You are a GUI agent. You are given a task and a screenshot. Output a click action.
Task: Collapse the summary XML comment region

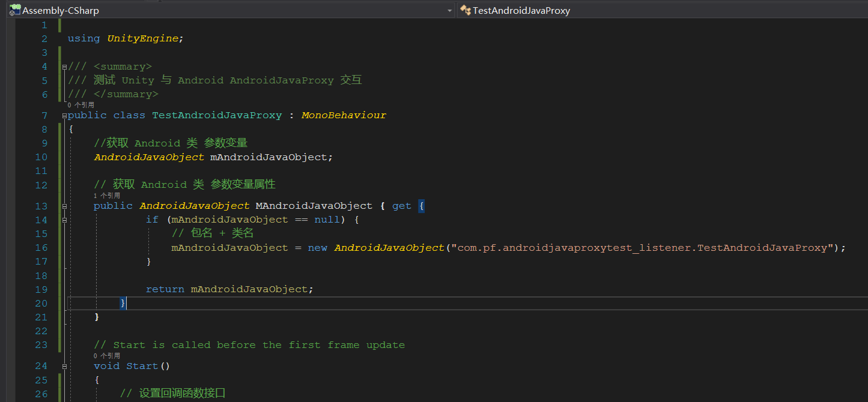point(64,66)
